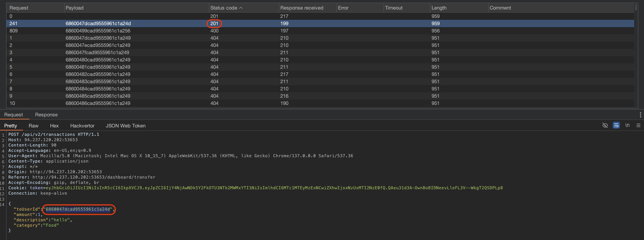Click the Comment column header
Image resolution: width=644 pixels, height=240 pixels.
point(561,8)
